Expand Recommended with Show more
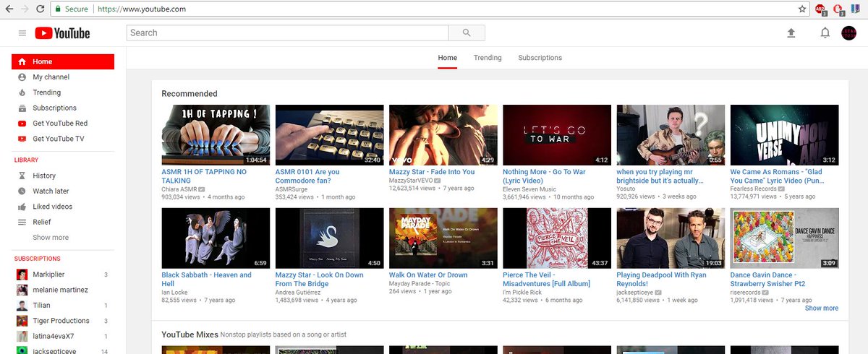Image resolution: width=868 pixels, height=354 pixels. point(822,308)
